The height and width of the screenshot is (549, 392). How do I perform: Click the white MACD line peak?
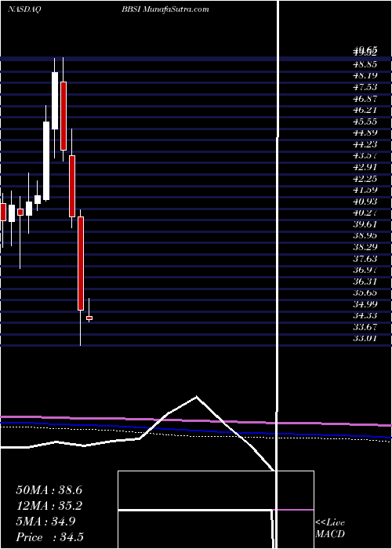pos(196,397)
